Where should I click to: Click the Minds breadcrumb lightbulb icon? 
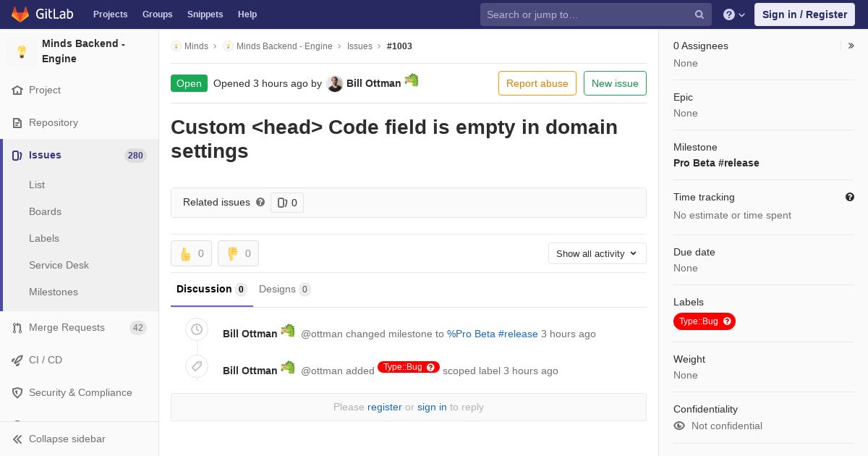176,46
